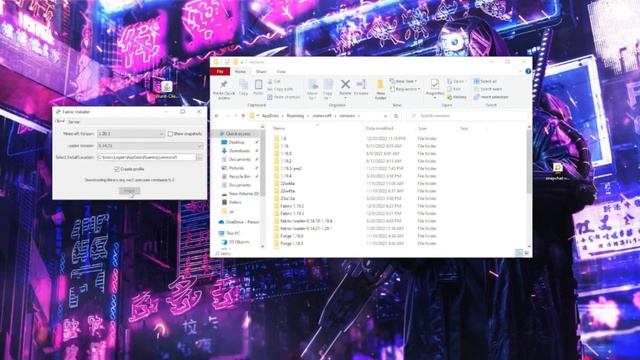Image resolution: width=640 pixels, height=360 pixels.
Task: Create a New folder from the ribbon
Action: pos(380,89)
